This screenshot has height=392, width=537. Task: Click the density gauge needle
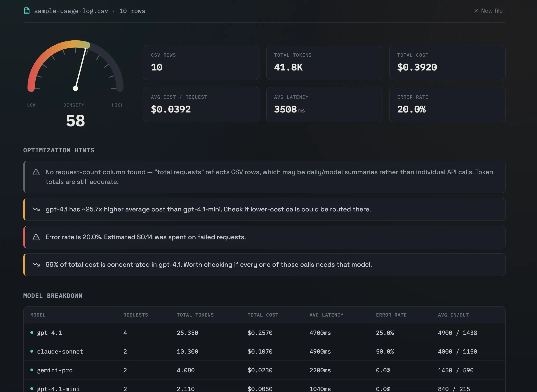tap(81, 68)
